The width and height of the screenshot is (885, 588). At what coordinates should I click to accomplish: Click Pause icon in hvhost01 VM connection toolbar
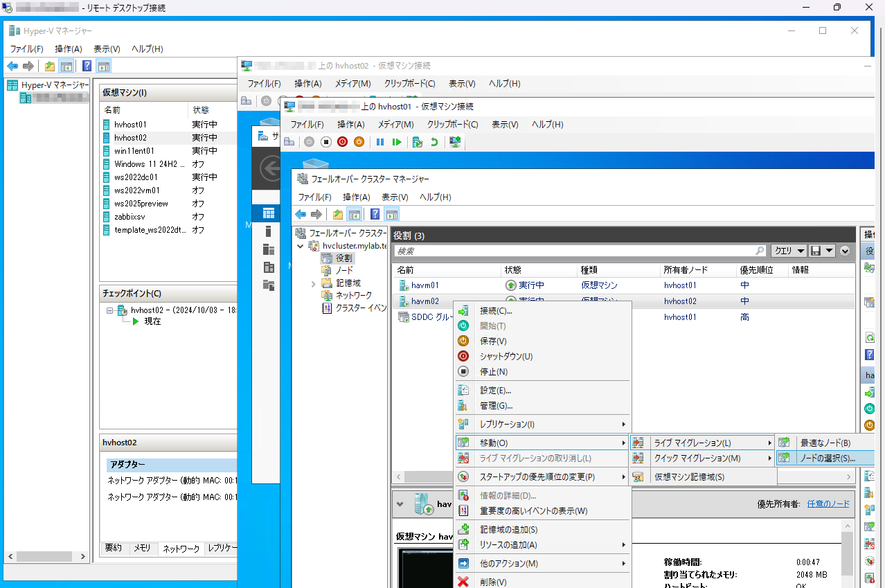click(380, 142)
